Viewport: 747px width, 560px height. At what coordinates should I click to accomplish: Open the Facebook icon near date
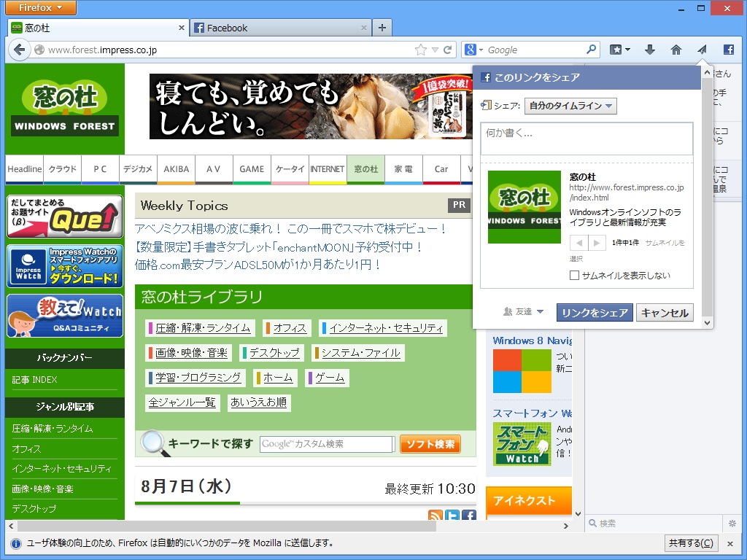[x=469, y=515]
